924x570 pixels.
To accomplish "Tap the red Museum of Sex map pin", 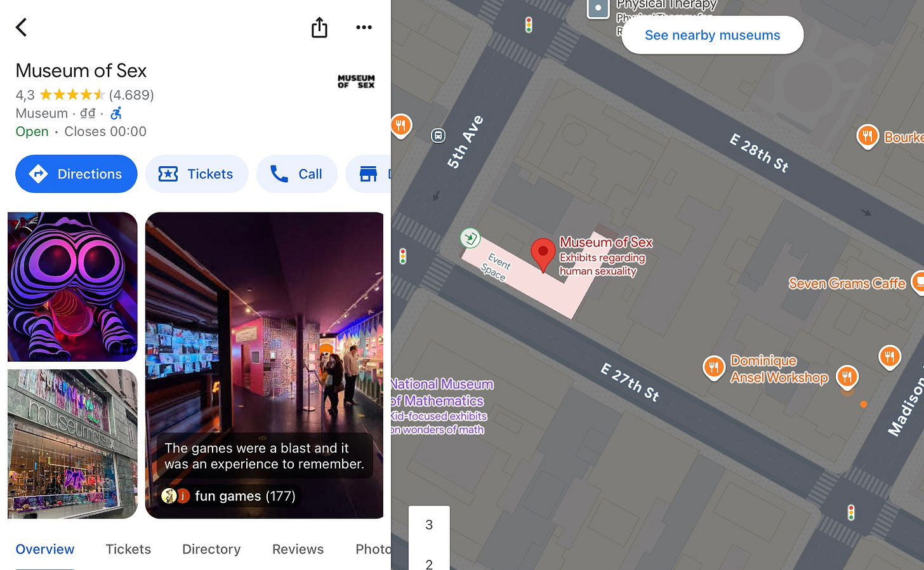I will 543,255.
